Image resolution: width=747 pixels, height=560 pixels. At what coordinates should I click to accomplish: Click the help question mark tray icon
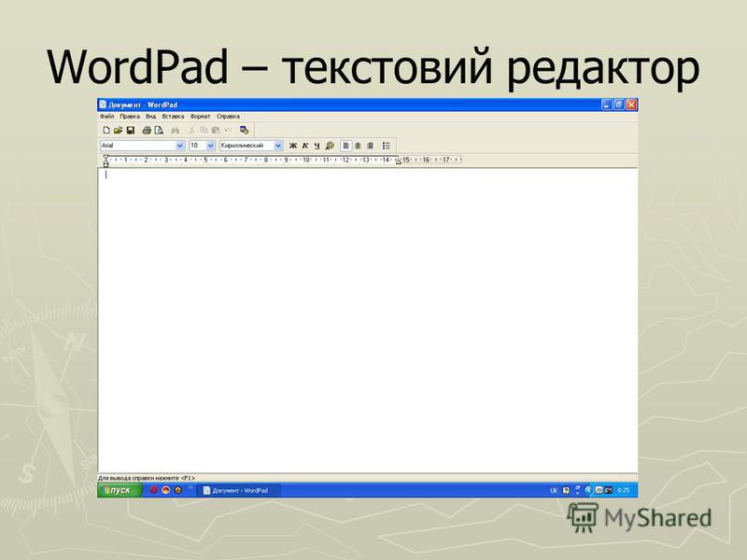[566, 490]
